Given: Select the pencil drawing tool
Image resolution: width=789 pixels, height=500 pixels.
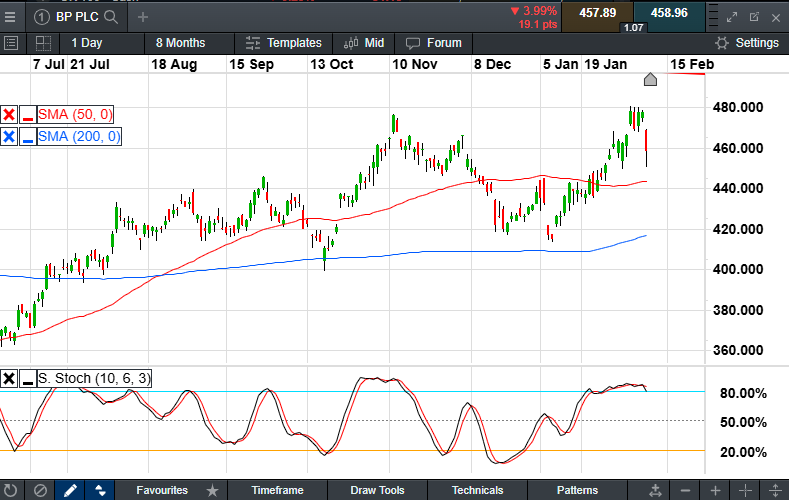Looking at the screenshot, I should coord(70,490).
